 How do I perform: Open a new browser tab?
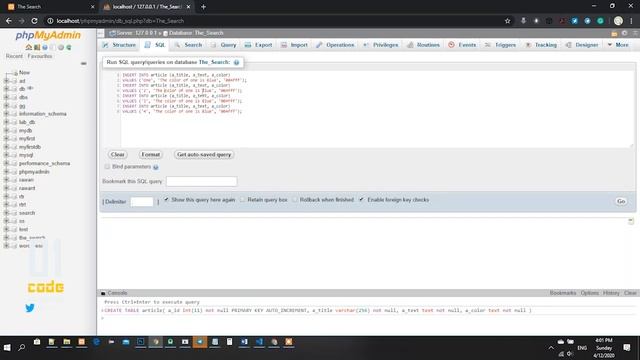click(203, 7)
